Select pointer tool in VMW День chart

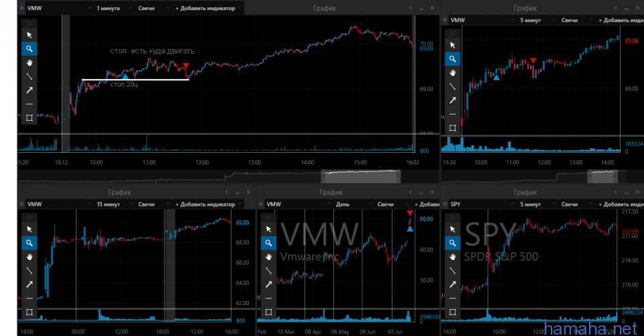268,229
